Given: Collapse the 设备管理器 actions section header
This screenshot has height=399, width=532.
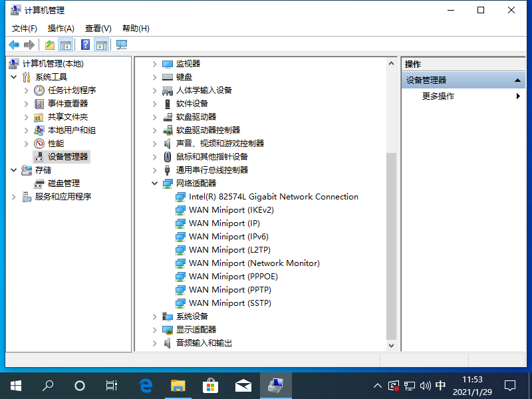Looking at the screenshot, I should tap(519, 80).
